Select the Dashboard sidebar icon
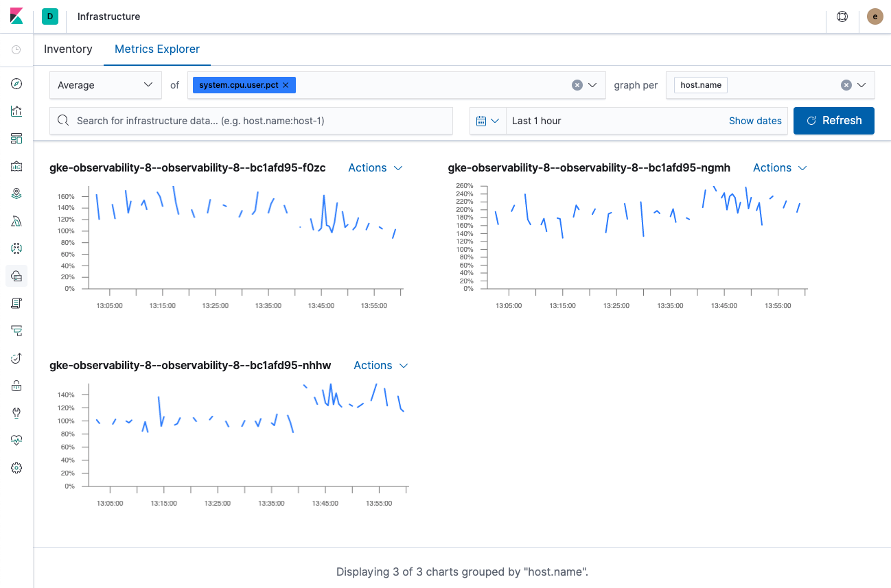 (x=16, y=138)
